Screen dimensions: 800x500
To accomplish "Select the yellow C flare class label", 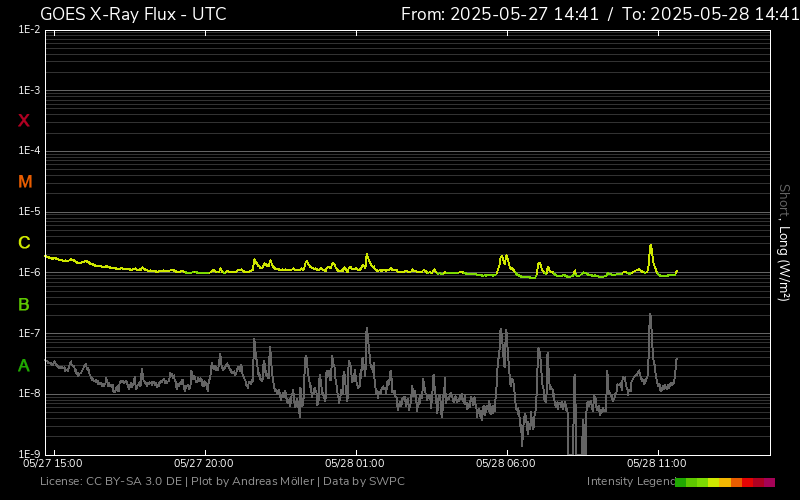I will [x=24, y=243].
